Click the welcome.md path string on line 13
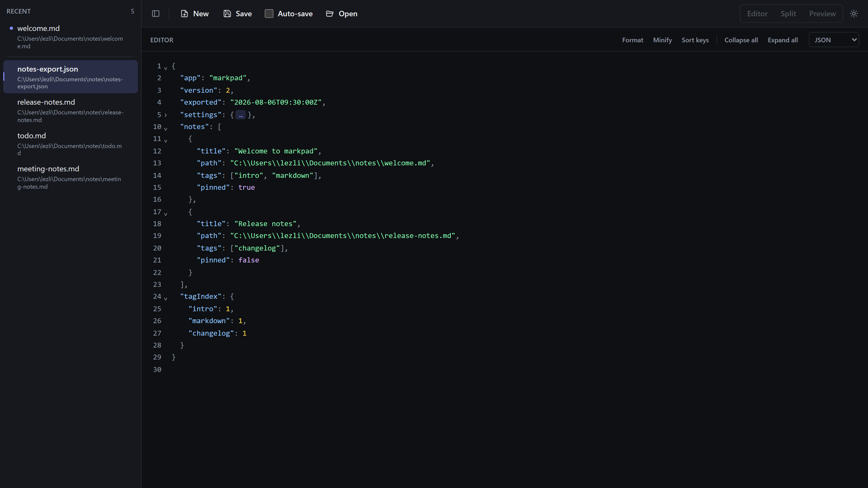The height and width of the screenshot is (488, 868). click(x=330, y=163)
